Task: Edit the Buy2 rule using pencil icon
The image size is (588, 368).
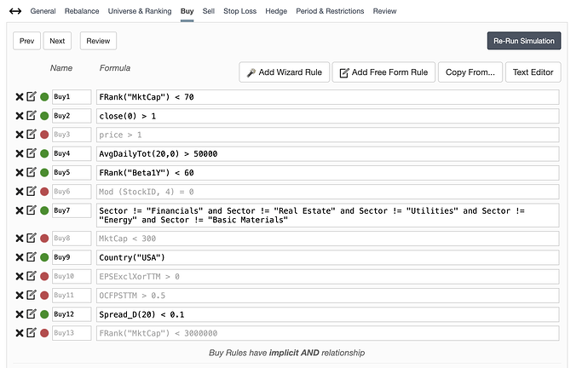Action: coord(32,116)
